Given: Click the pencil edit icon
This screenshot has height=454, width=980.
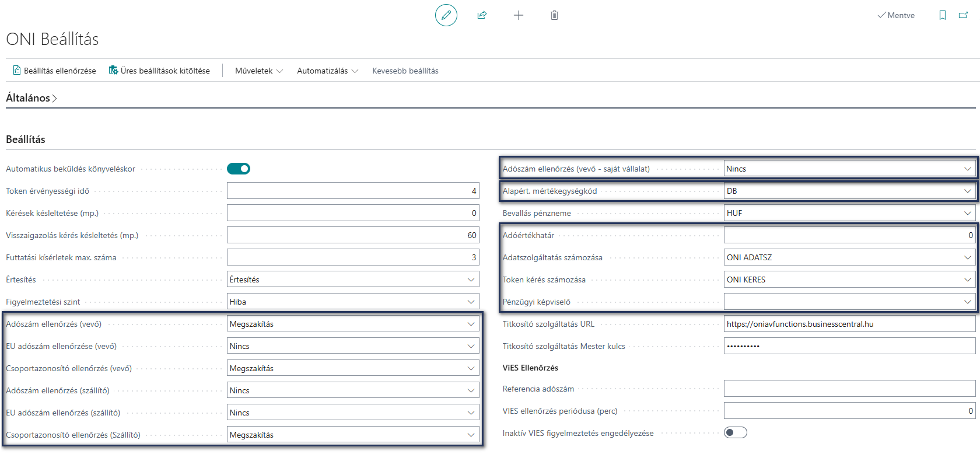Looking at the screenshot, I should pyautogui.click(x=446, y=15).
